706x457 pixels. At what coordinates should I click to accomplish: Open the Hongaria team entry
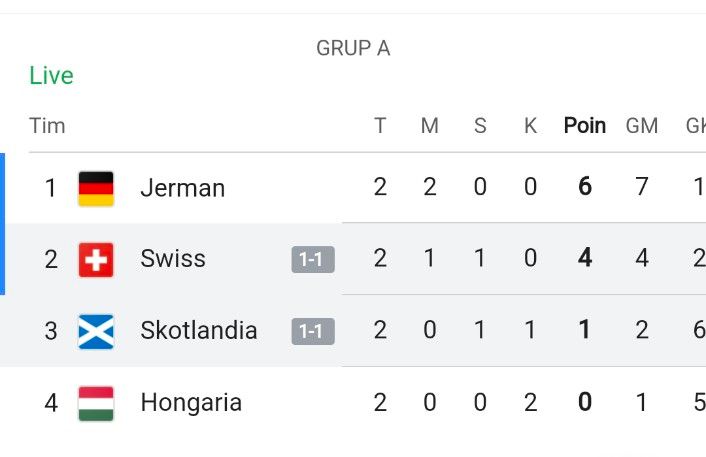pyautogui.click(x=191, y=403)
